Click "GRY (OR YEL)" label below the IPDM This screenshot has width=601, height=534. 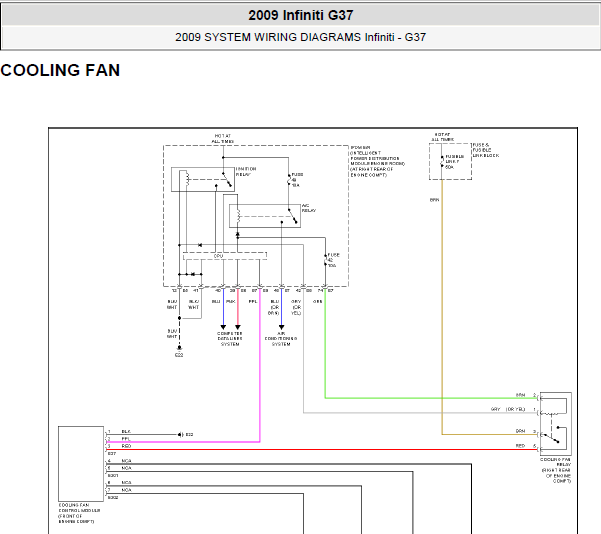click(x=296, y=307)
